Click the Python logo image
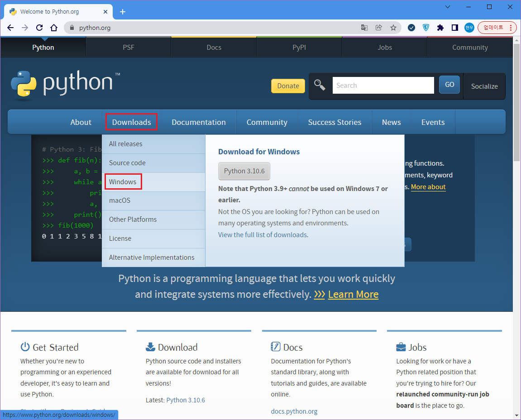This screenshot has height=420, width=521. [x=65, y=84]
